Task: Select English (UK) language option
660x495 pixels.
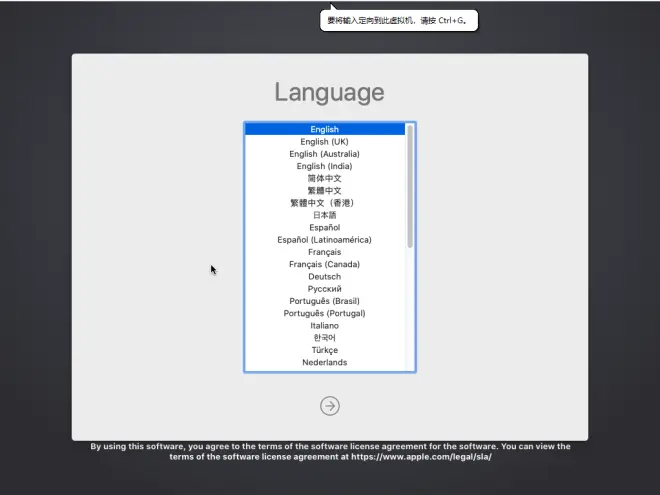Action: pos(324,142)
